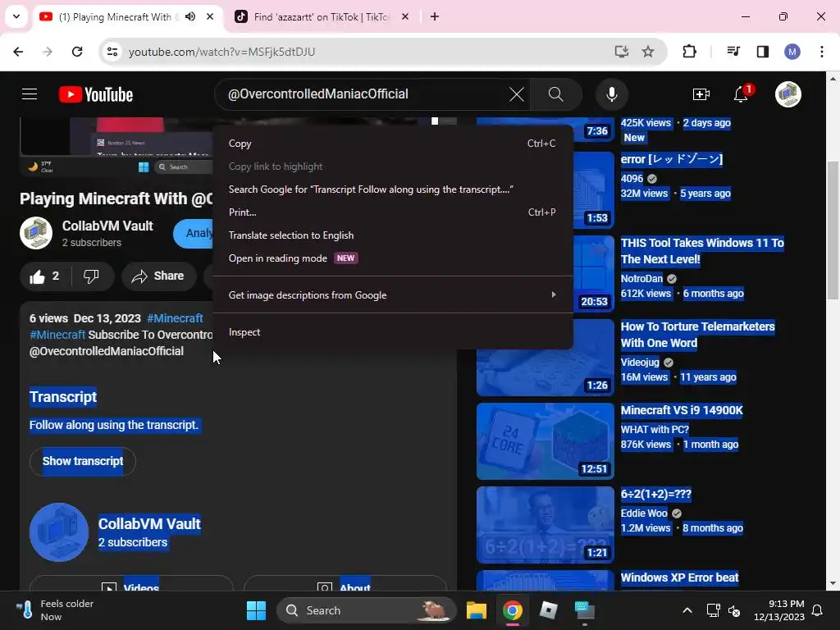Go back in the browser

point(18,52)
